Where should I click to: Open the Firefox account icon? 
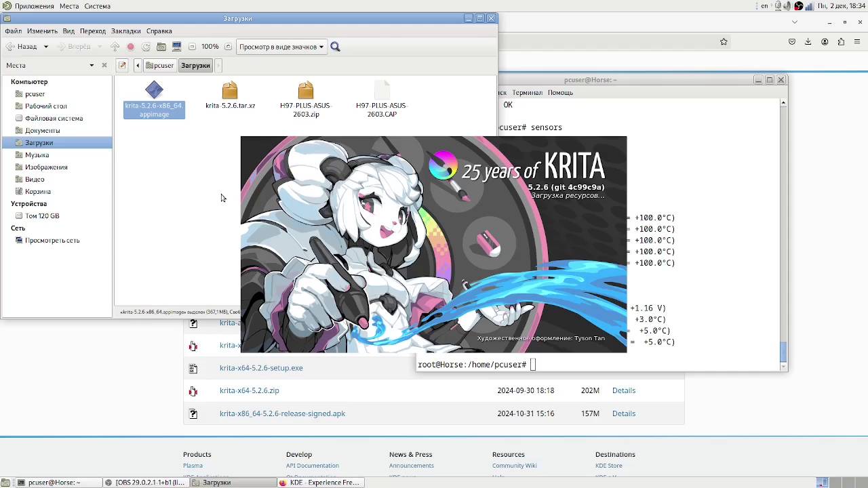[x=825, y=41]
